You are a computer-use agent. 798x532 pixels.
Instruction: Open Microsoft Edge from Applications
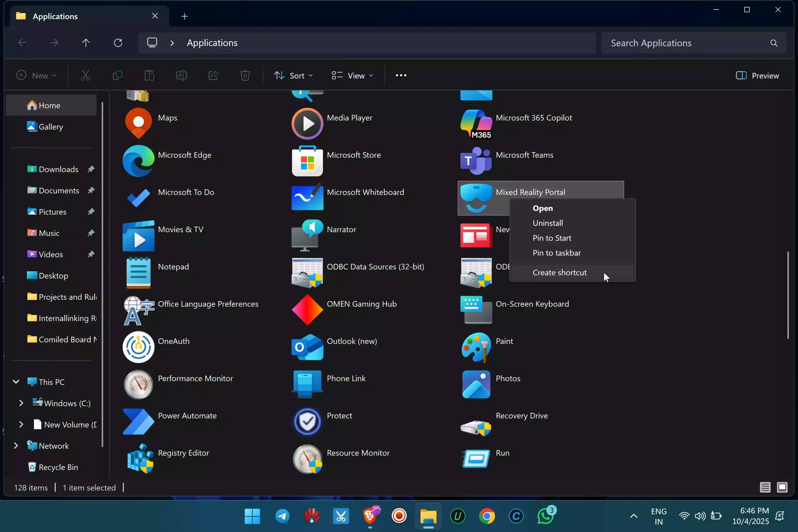tap(185, 155)
